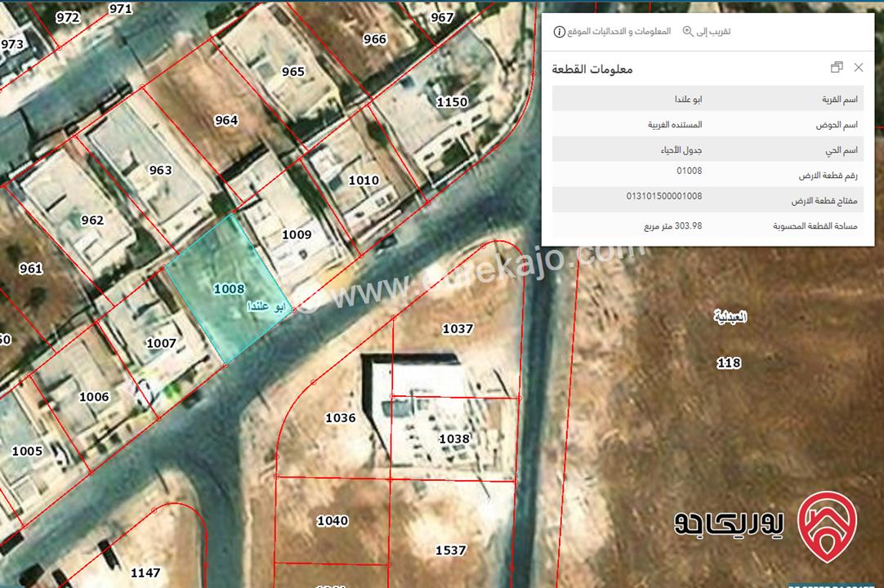Select parcel 1147 on the map
884x588 pixels.
(x=145, y=572)
